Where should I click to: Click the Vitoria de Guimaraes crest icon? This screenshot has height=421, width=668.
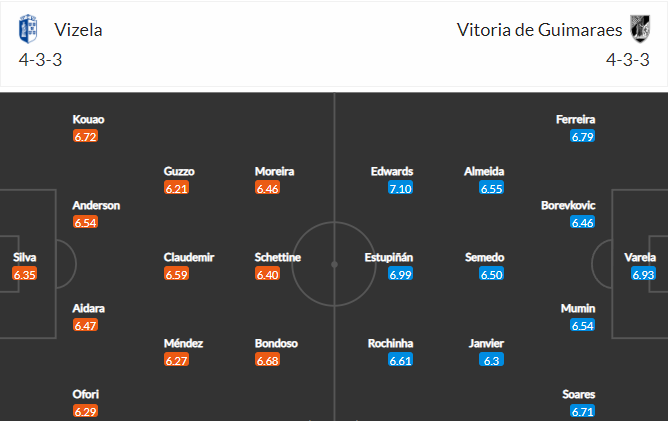pos(638,29)
